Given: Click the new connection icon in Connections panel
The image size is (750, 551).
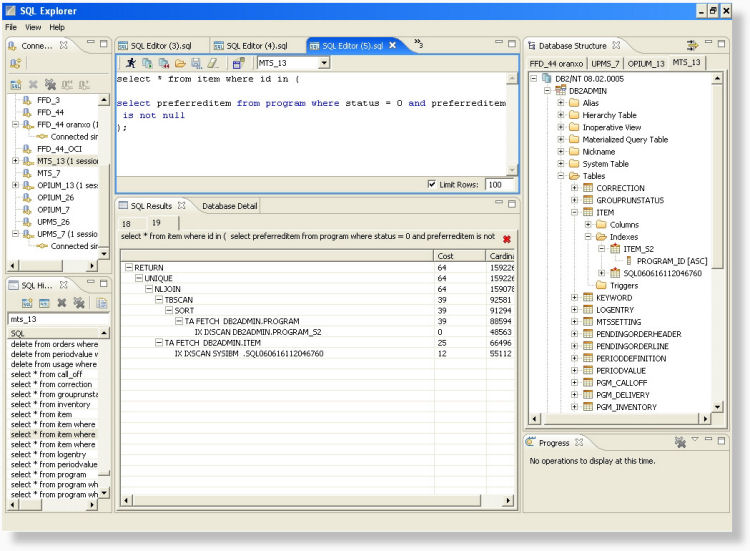Looking at the screenshot, I should point(16,63).
